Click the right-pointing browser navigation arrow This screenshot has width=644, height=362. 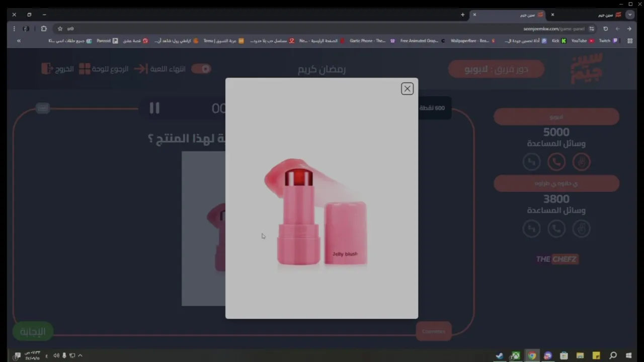[629, 29]
